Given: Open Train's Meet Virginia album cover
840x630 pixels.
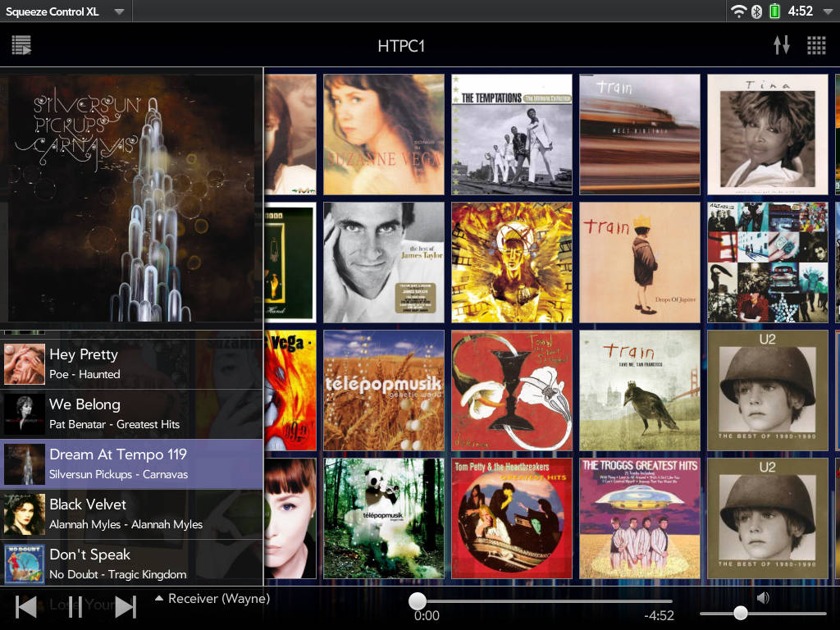Looking at the screenshot, I should (640, 135).
